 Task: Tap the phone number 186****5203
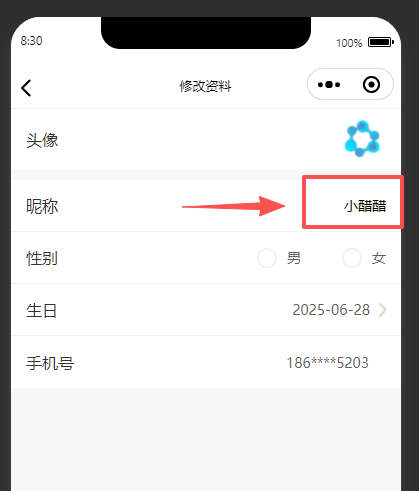[x=327, y=363]
